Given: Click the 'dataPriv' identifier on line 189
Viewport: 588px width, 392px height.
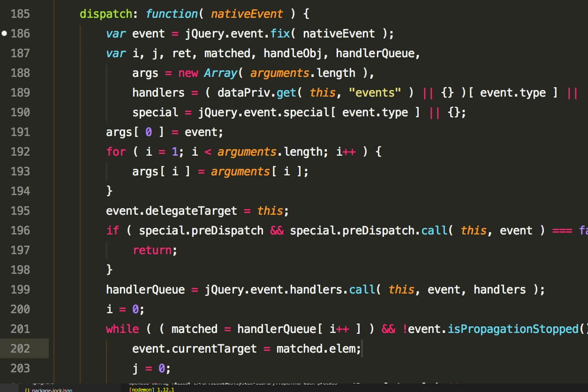Looking at the screenshot, I should click(x=244, y=93).
